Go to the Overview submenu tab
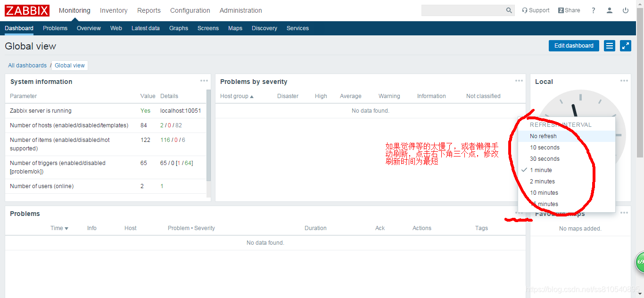This screenshot has height=298, width=644. click(89, 28)
